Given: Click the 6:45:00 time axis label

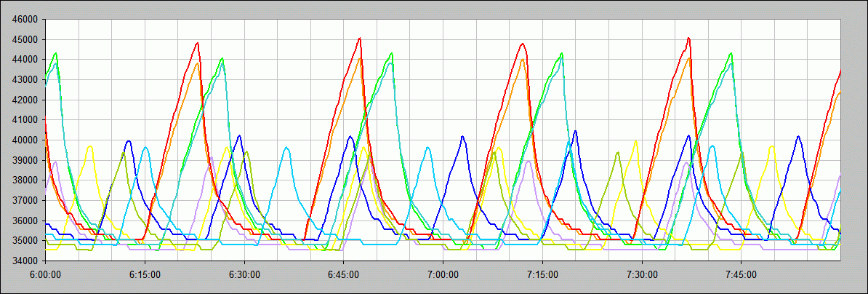Looking at the screenshot, I should [344, 274].
